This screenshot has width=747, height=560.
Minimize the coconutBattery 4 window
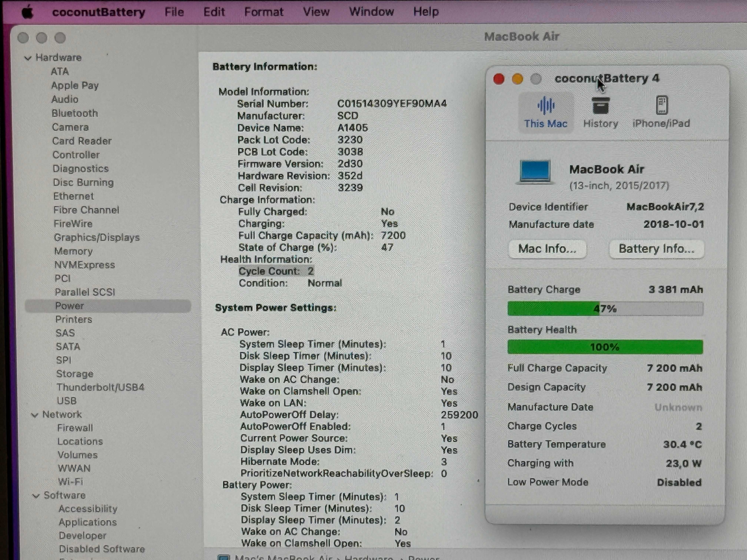517,79
